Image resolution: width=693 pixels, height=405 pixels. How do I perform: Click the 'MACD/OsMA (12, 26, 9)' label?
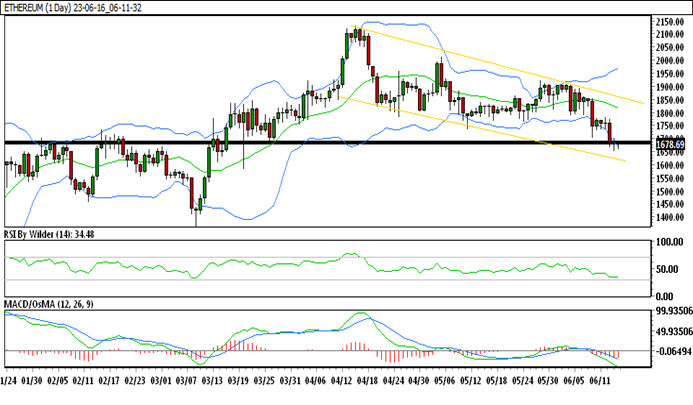coord(49,304)
